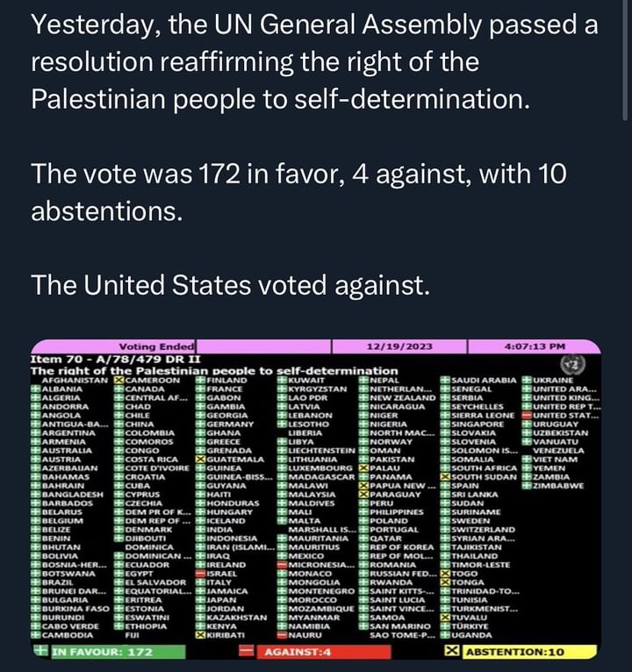
Task: Click the 12/19/2023 date in the header
Action: (399, 347)
